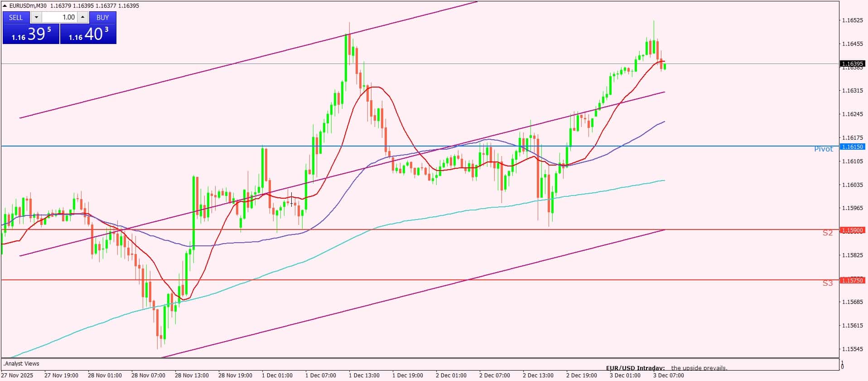Click the buy price 1.16403 panel
Image resolution: width=868 pixels, height=381 pixels.
(88, 34)
